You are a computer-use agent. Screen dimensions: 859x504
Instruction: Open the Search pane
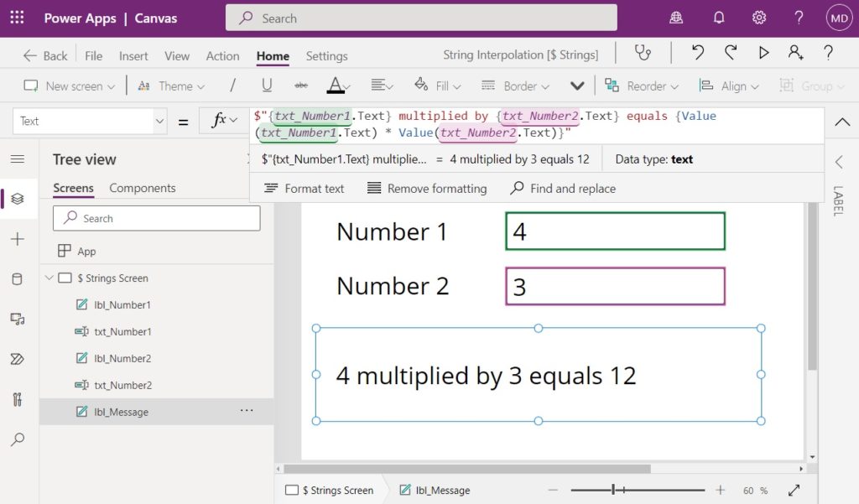[18, 439]
